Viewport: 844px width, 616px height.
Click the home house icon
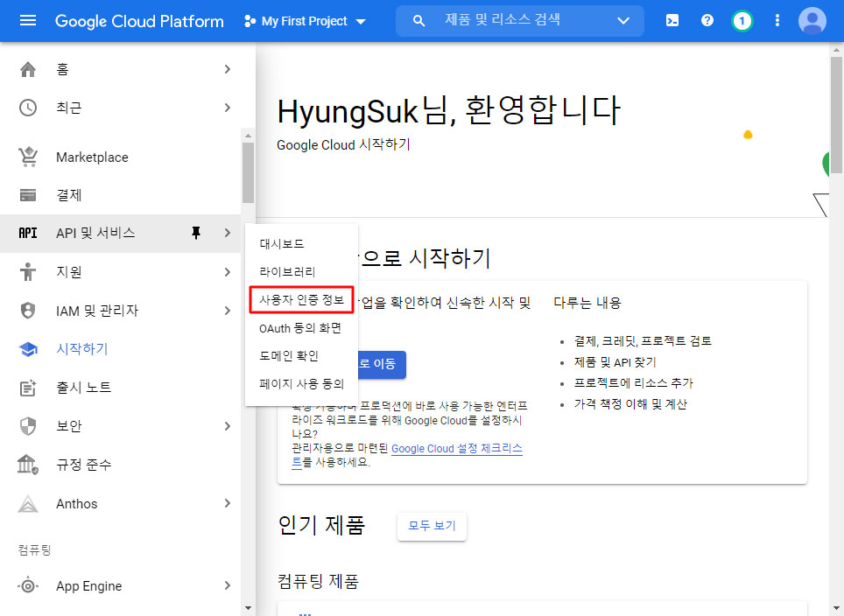[x=28, y=69]
